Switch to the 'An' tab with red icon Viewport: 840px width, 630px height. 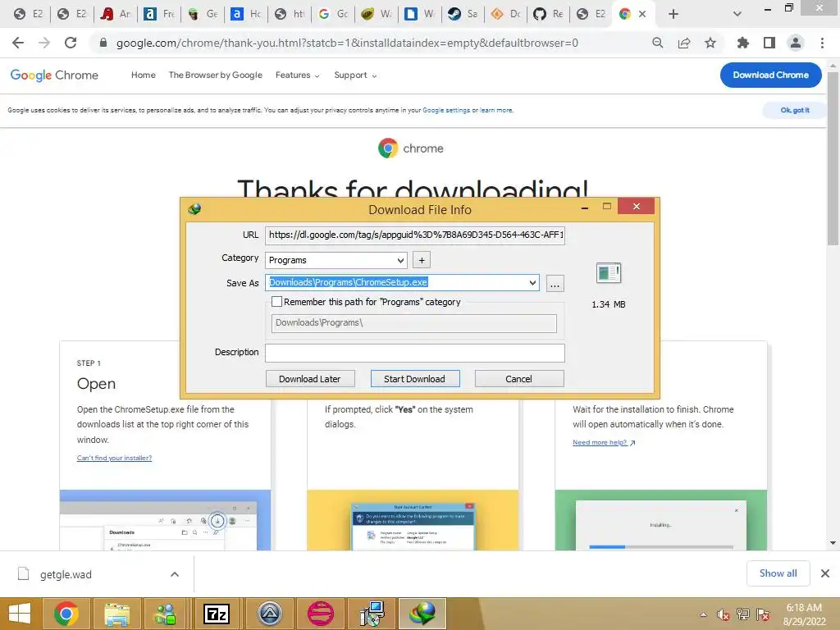point(115,14)
